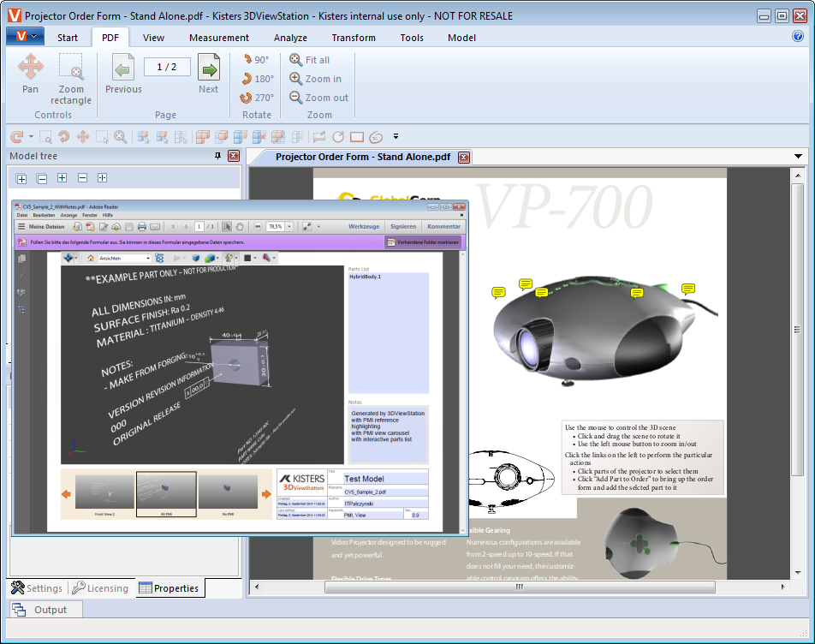Toggle the Model tree pin auto-hide
815x644 pixels.
pyautogui.click(x=217, y=156)
